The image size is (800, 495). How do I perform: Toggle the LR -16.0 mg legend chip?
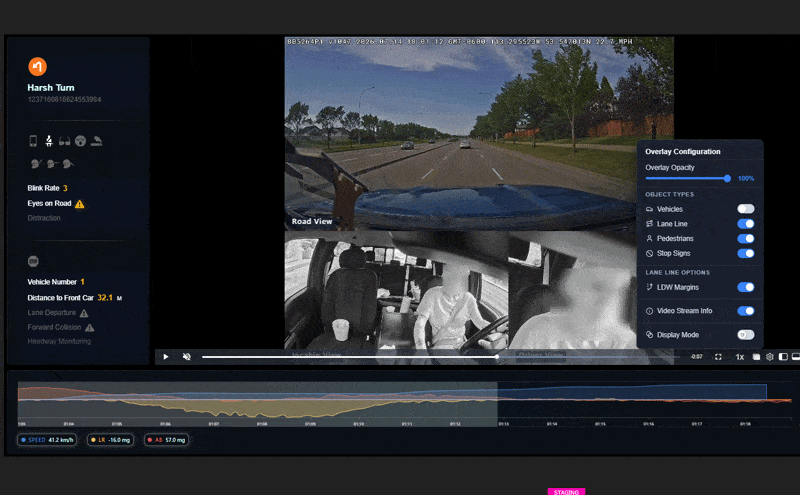pos(110,440)
